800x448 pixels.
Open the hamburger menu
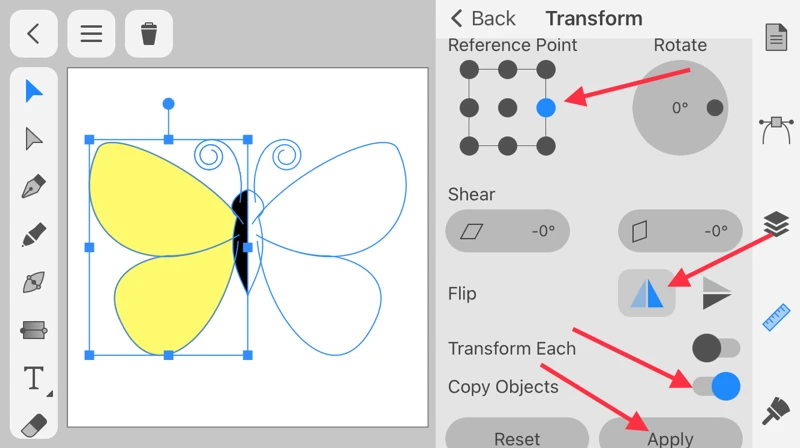click(x=91, y=33)
